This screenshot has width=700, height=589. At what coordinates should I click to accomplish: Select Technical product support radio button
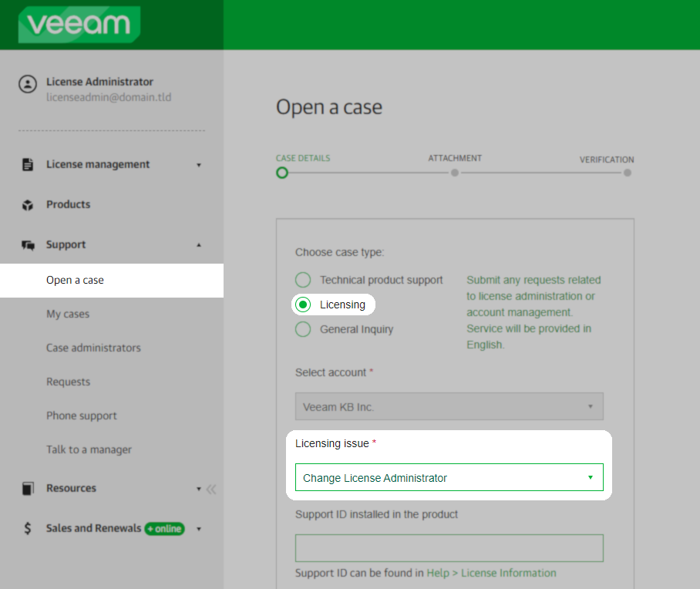tap(303, 280)
